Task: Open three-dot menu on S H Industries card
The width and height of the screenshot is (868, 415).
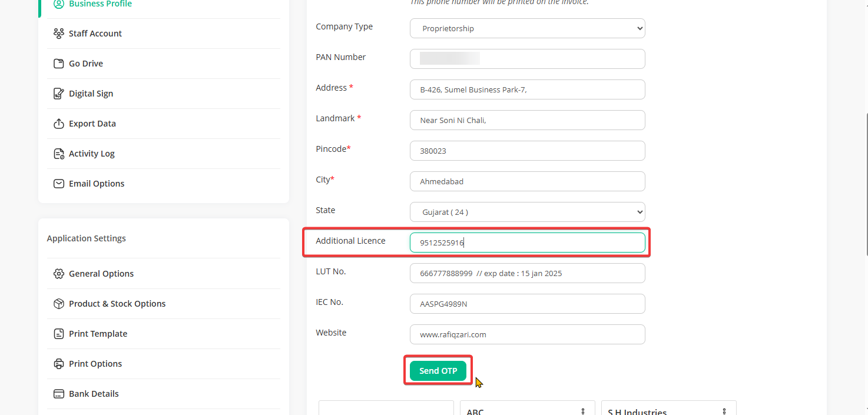Action: (x=724, y=411)
